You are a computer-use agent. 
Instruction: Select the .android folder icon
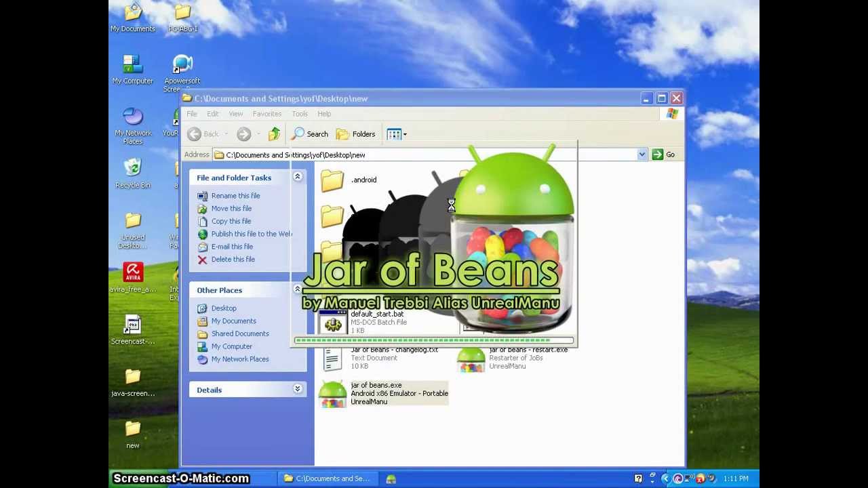tap(332, 180)
